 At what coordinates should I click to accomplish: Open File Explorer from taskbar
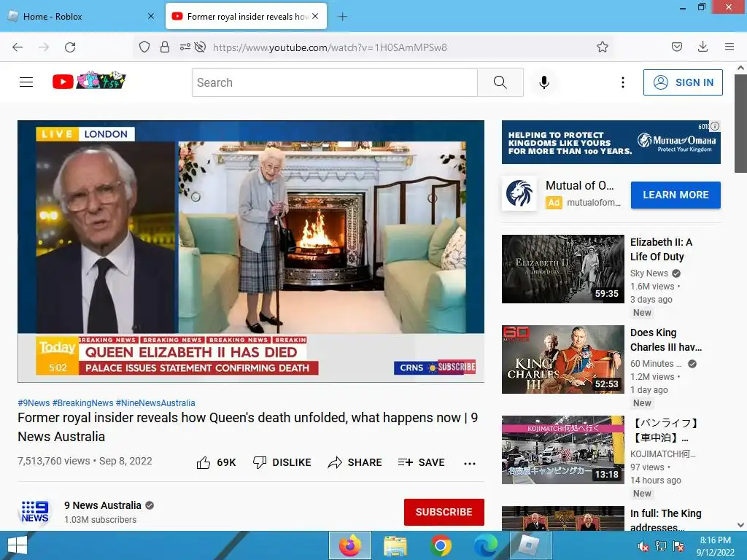(395, 545)
